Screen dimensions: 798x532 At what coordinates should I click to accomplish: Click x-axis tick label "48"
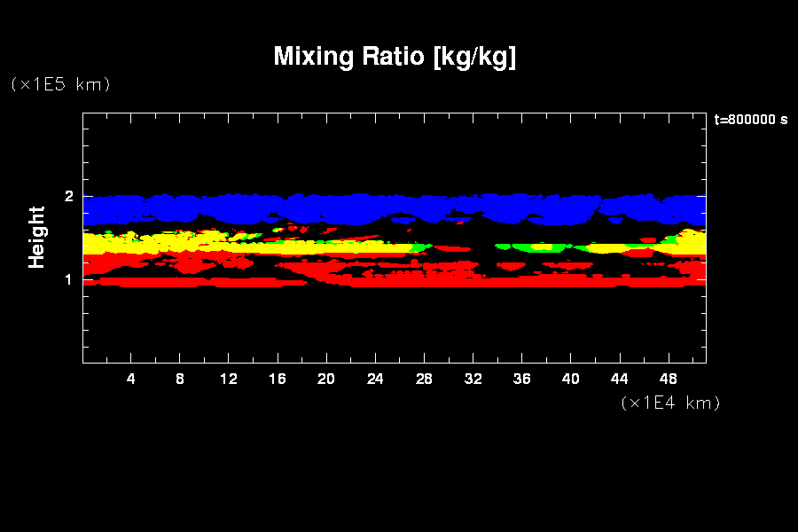[x=668, y=379]
